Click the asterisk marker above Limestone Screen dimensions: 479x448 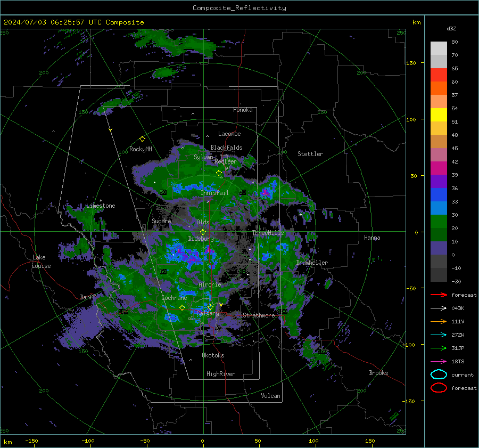click(101, 201)
